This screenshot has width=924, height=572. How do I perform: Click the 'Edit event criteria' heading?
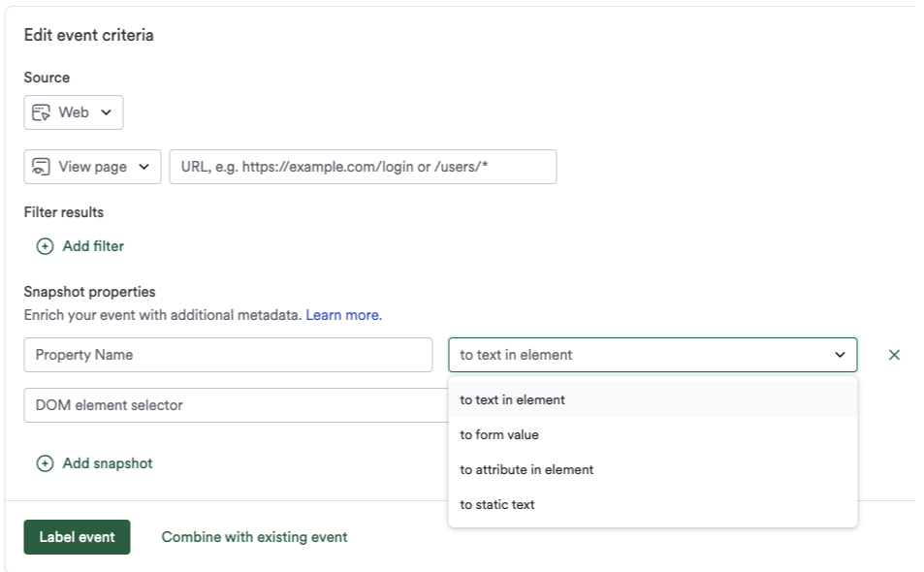coord(89,35)
